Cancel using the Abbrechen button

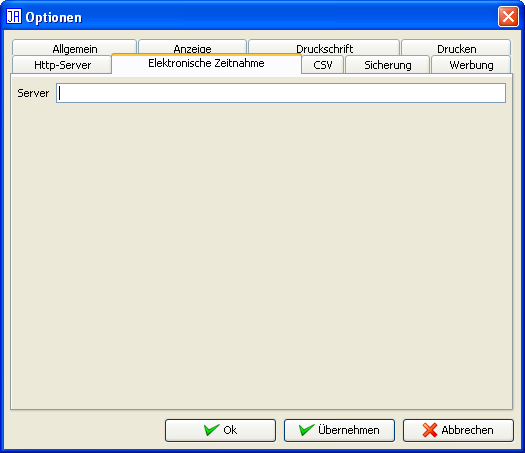click(x=458, y=430)
